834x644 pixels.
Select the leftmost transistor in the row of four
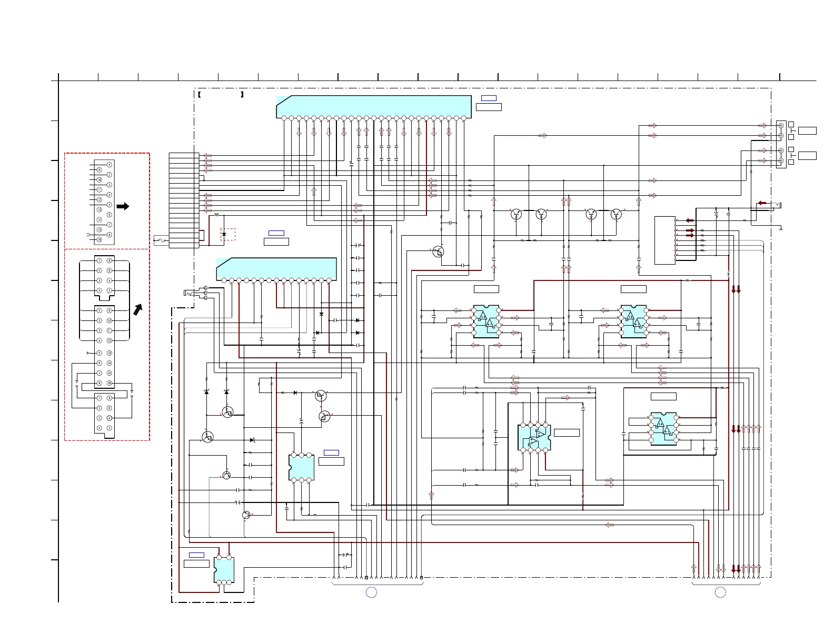click(x=516, y=214)
